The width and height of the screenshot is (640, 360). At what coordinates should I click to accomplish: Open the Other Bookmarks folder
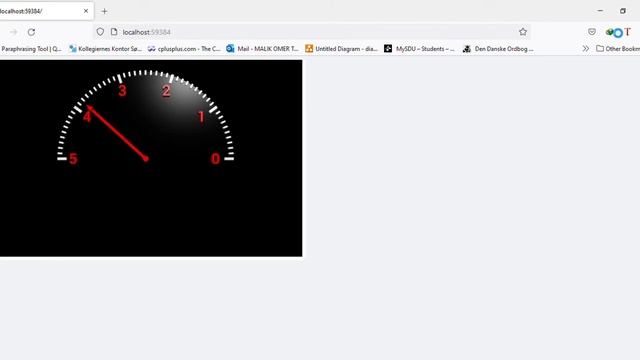click(618, 49)
